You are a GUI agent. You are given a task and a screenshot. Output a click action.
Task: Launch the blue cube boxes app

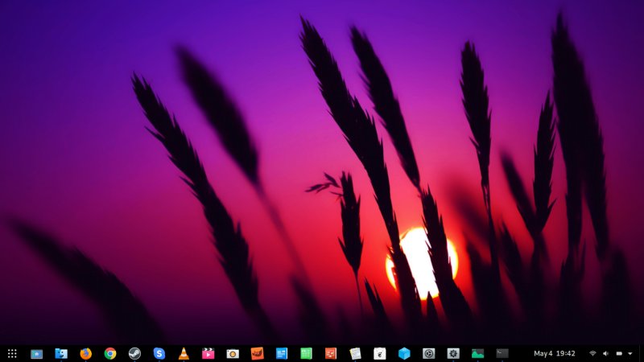pyautogui.click(x=404, y=353)
